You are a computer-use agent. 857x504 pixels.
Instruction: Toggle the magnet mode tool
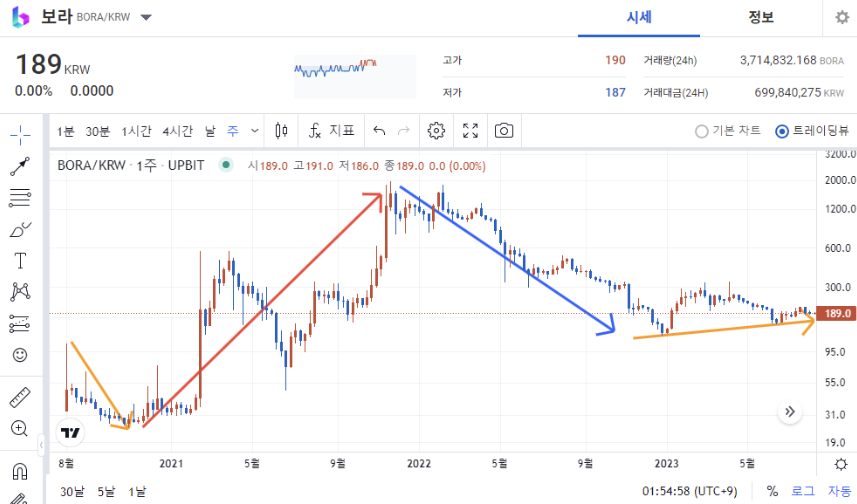20,471
